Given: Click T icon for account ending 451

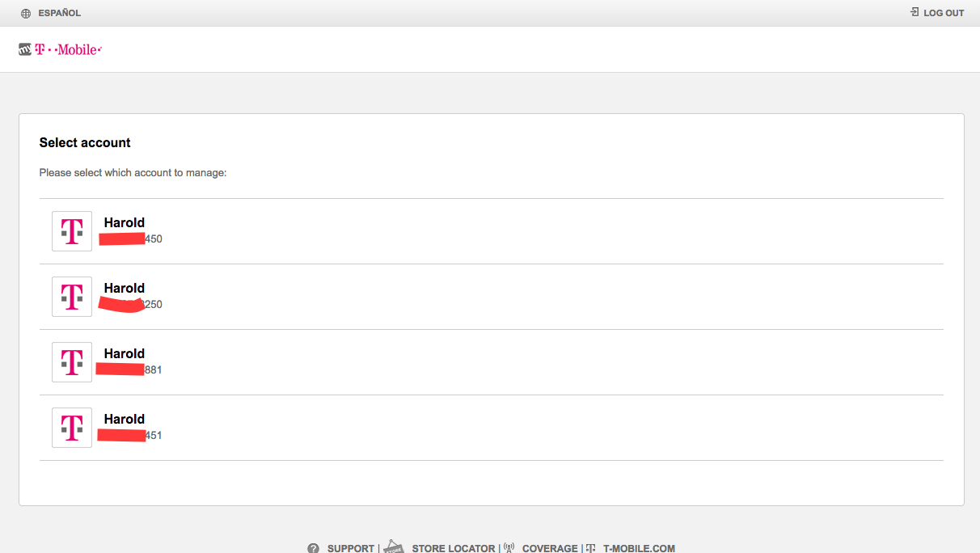Looking at the screenshot, I should [x=72, y=428].
